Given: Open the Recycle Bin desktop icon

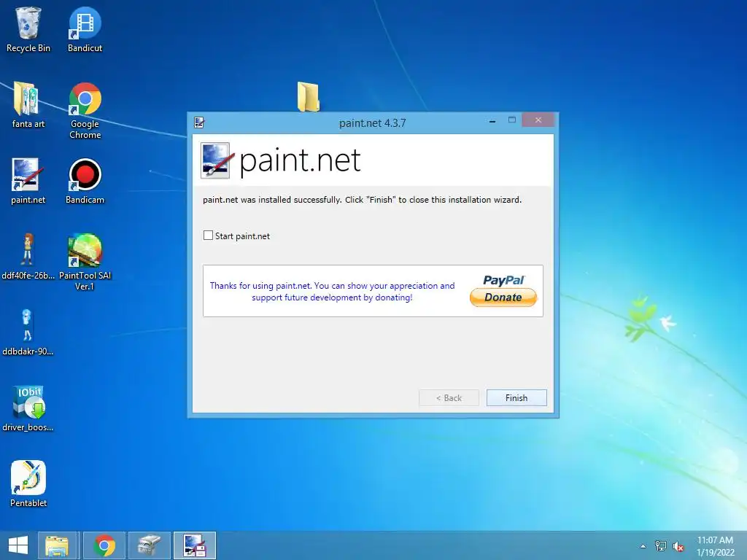Looking at the screenshot, I should tap(28, 29).
